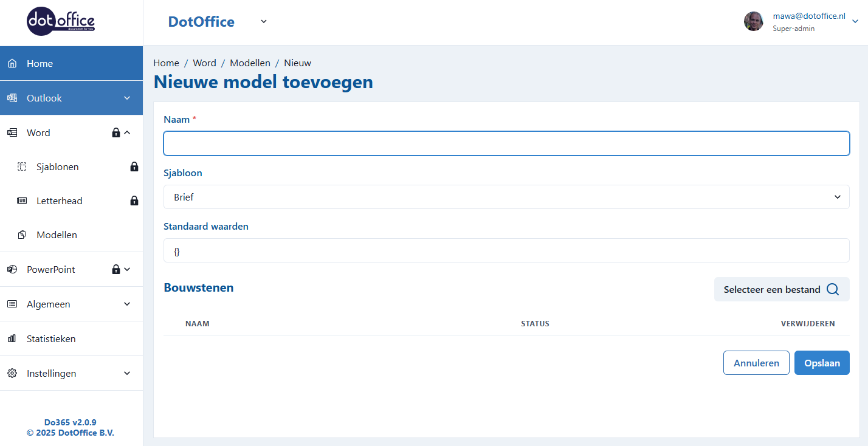Click into the Naam text field

pyautogui.click(x=506, y=143)
